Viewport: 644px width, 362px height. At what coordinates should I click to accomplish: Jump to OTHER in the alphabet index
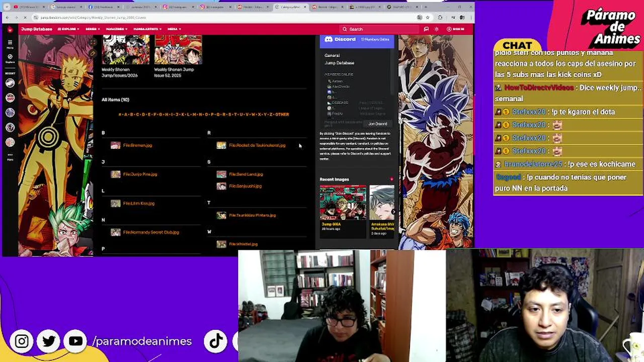point(282,115)
